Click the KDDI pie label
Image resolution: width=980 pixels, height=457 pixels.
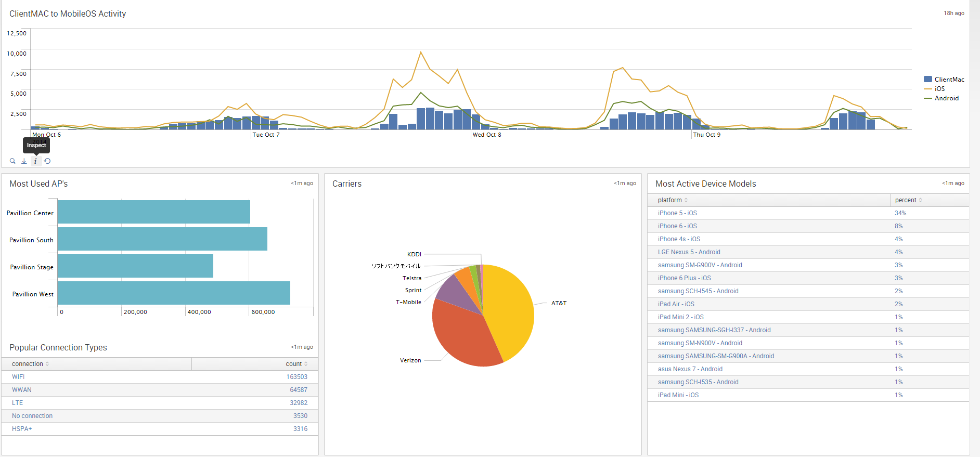414,254
